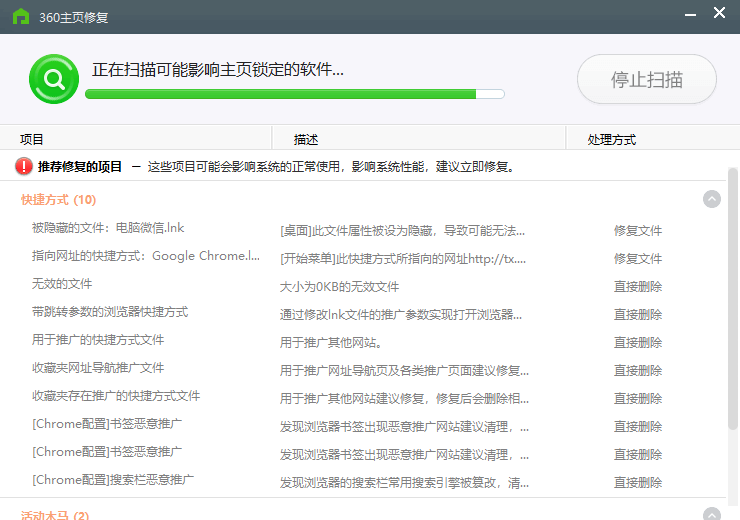Click the description starting 通过修改lnk文件的推广参数

click(401, 314)
